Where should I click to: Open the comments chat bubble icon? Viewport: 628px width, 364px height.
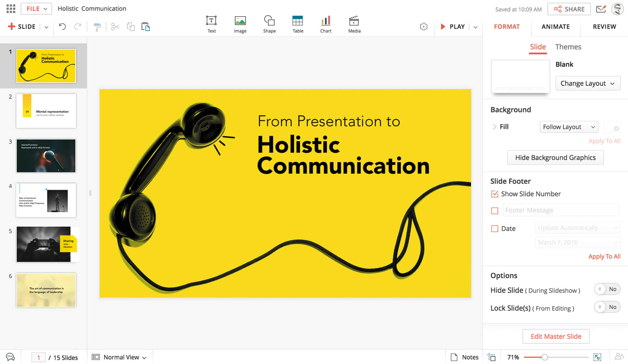pos(10,357)
